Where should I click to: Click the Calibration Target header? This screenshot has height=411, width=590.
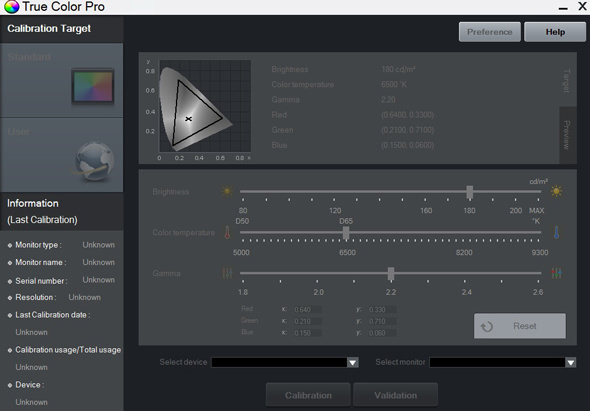point(49,29)
